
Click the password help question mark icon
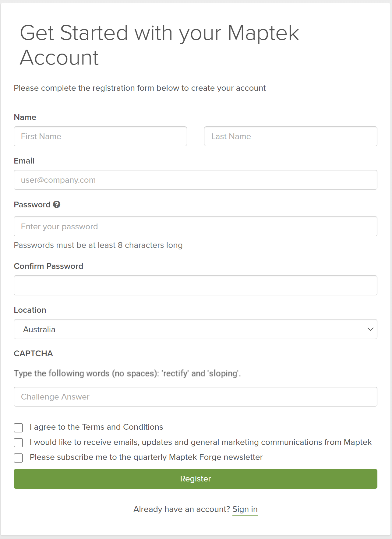[57, 204]
